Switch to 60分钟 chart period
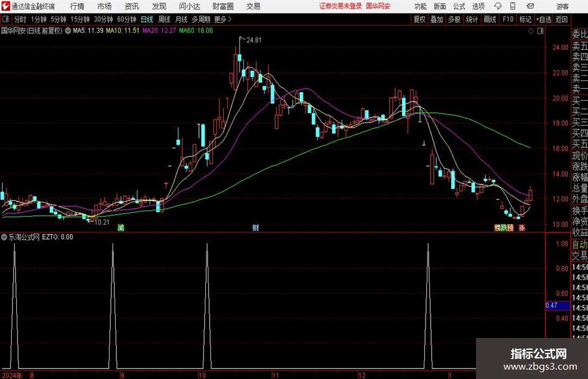The width and height of the screenshot is (588, 379). coord(126,19)
